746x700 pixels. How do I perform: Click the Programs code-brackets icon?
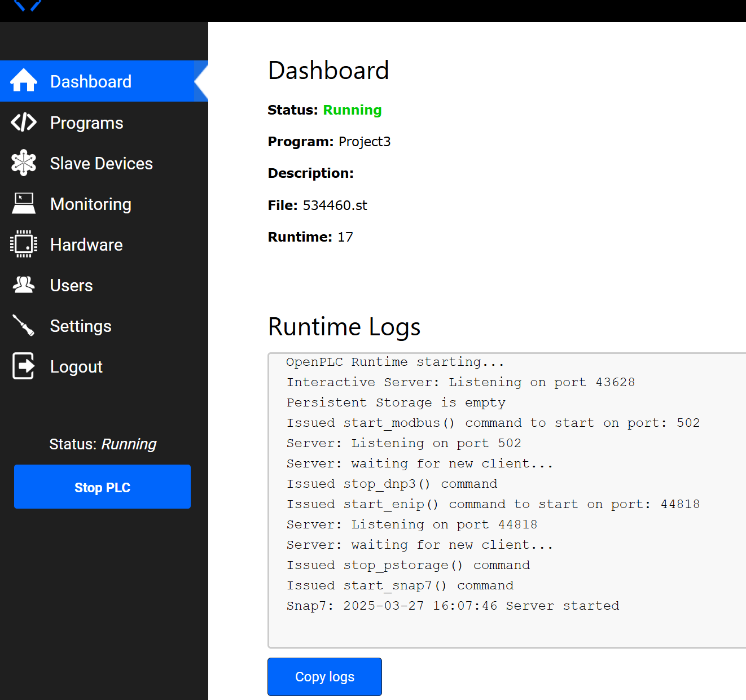tap(24, 122)
